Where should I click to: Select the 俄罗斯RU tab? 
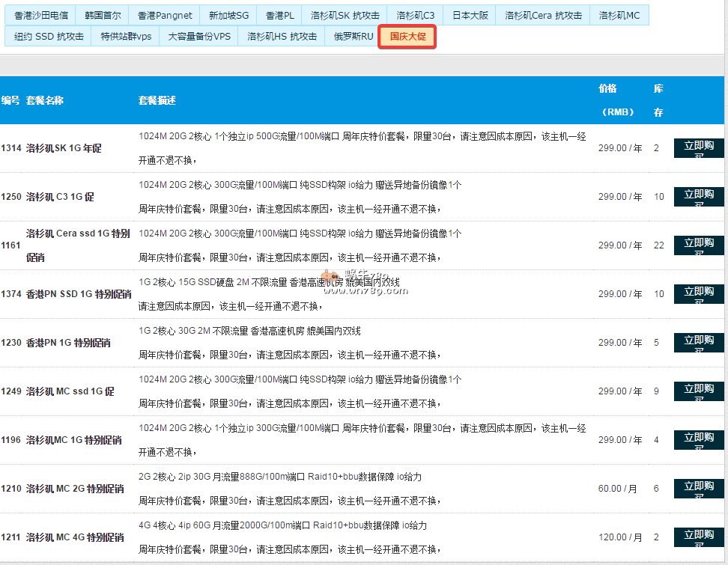[352, 36]
